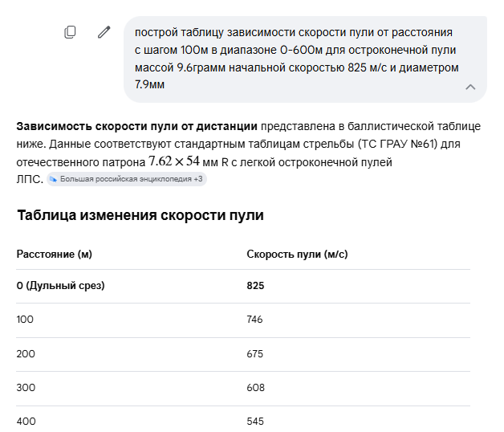504x432 pixels.
Task: Click the Расстояние (м) column header
Action: [55, 254]
